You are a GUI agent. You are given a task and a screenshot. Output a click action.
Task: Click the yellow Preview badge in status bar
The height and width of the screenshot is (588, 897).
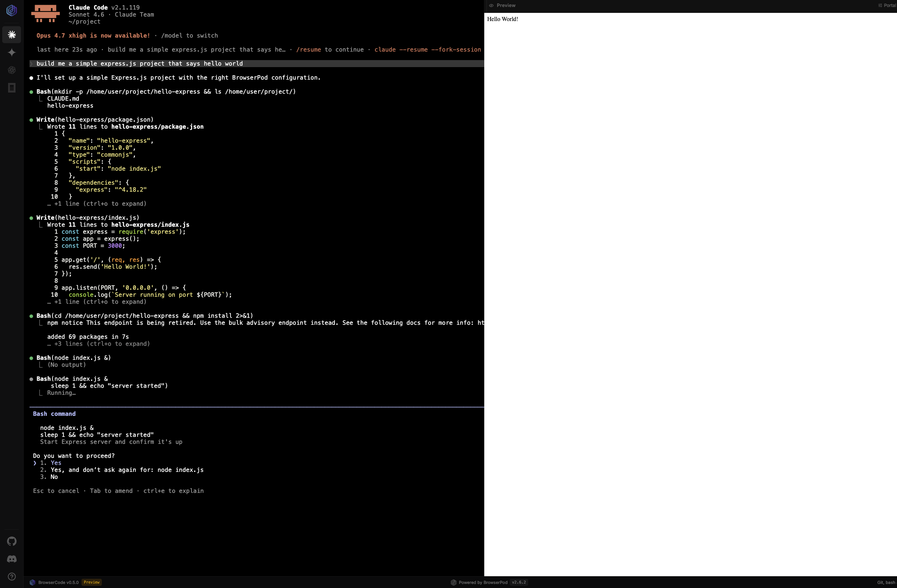pyautogui.click(x=91, y=582)
